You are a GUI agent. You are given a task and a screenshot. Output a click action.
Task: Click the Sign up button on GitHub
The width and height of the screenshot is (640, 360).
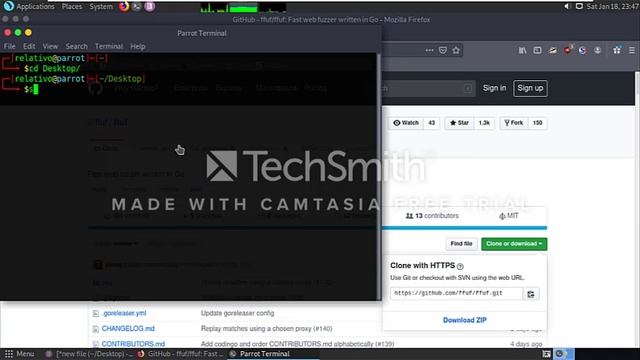tap(530, 88)
